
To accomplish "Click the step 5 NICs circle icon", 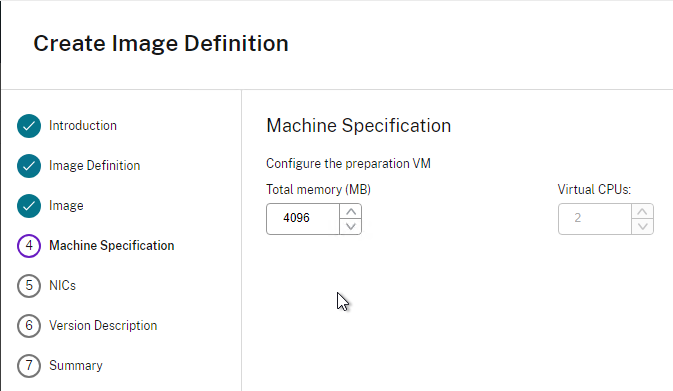I will tap(29, 285).
